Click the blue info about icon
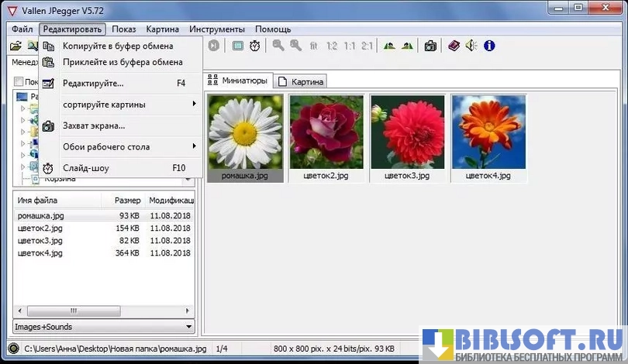628x364 pixels. tap(489, 46)
